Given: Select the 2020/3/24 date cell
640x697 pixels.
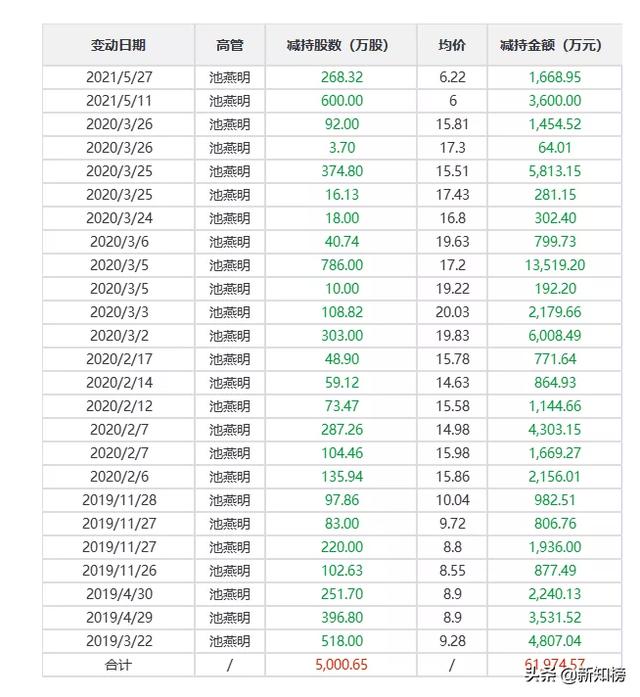Looking at the screenshot, I should [x=118, y=218].
